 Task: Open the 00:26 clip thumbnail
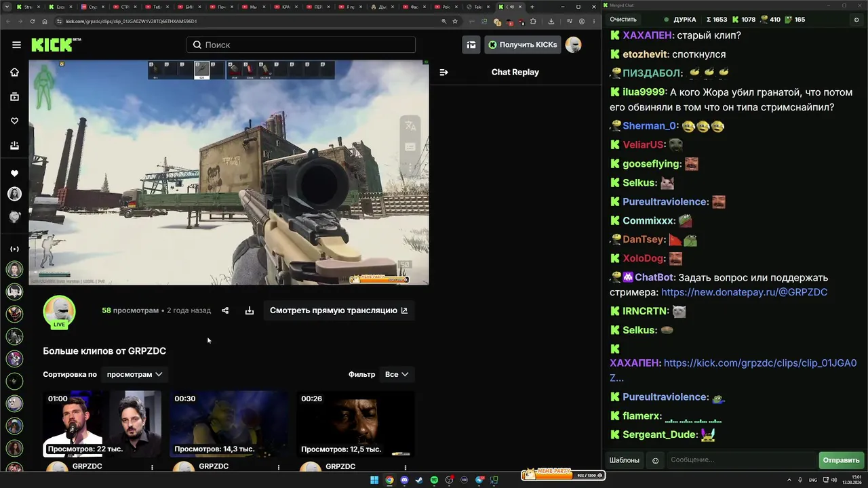(x=355, y=424)
